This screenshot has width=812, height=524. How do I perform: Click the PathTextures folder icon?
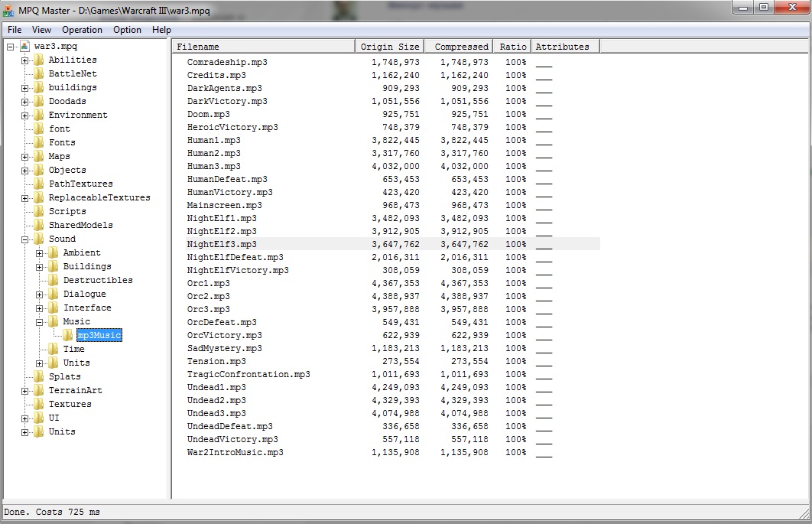39,184
